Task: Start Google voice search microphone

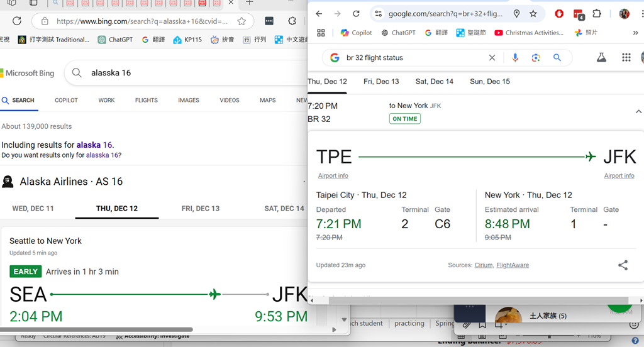Action: click(x=515, y=58)
